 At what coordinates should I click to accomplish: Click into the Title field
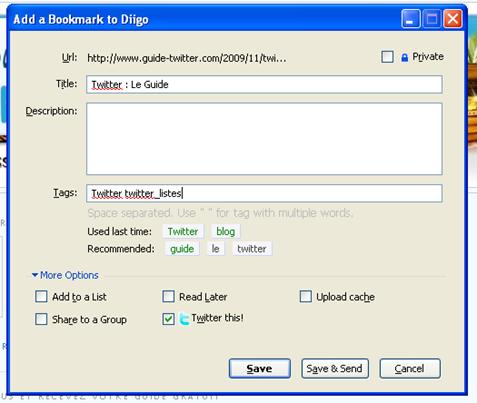click(x=264, y=84)
